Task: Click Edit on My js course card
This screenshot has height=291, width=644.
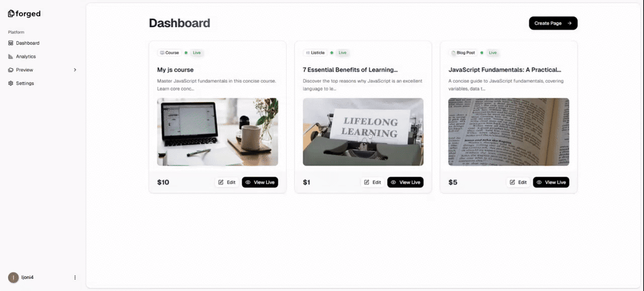Action: [x=226, y=182]
